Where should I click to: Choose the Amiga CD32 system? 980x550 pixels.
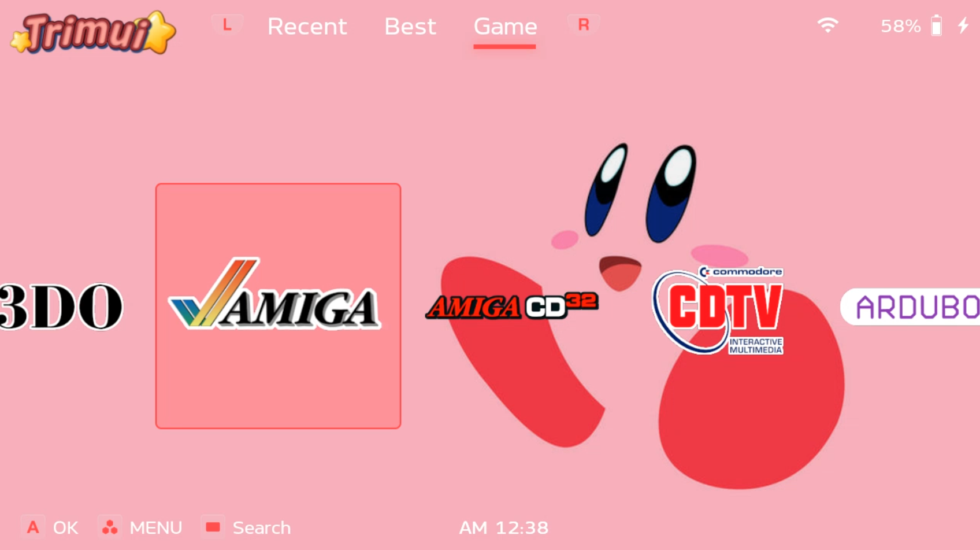[511, 306]
